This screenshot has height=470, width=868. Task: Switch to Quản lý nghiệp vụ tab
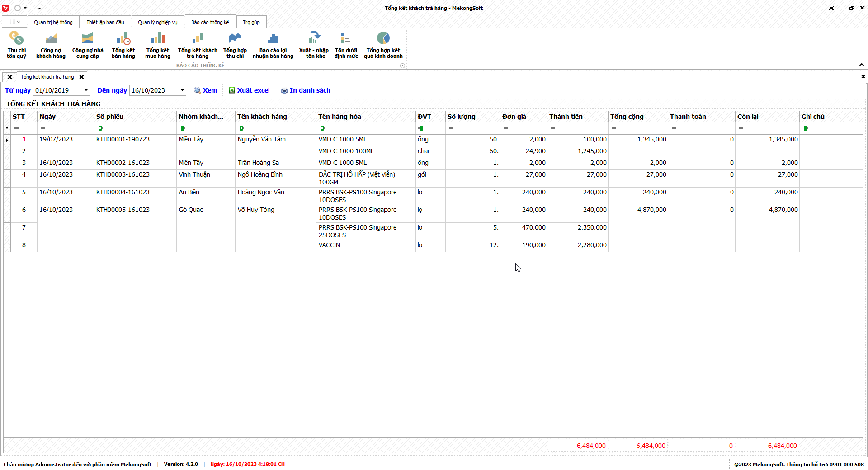[x=157, y=22]
